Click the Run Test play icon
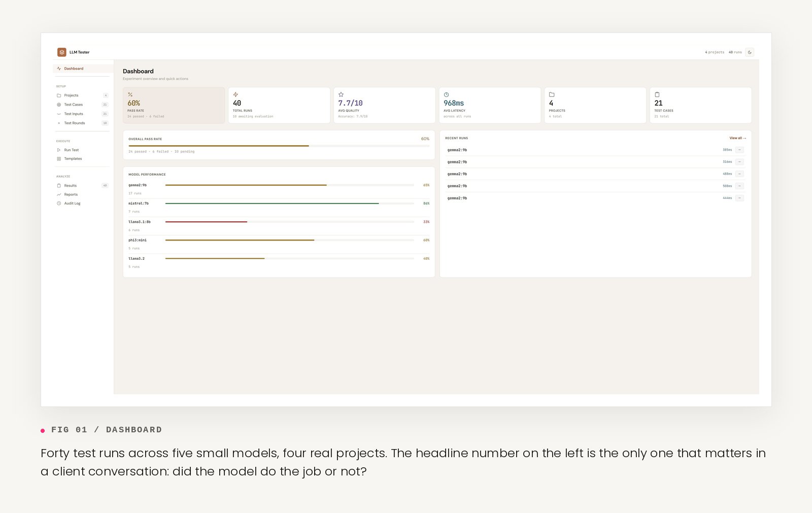Image resolution: width=812 pixels, height=513 pixels. pos(59,150)
